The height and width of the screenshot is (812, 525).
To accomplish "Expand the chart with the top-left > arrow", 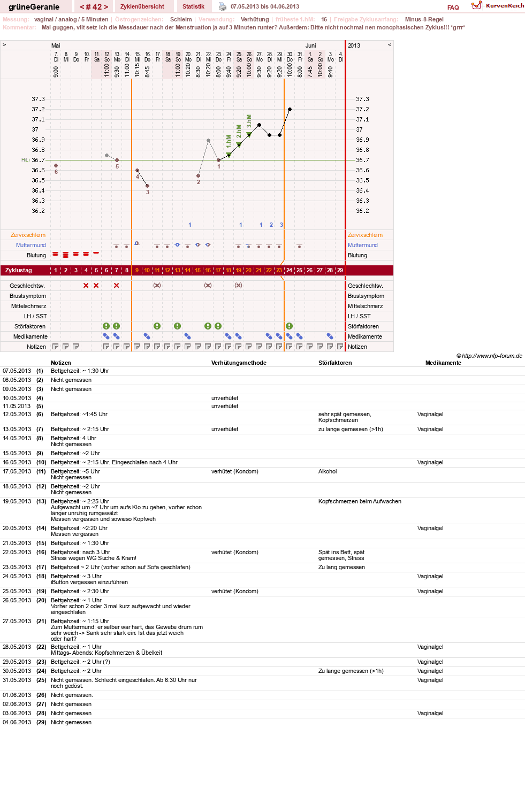I will (x=4, y=45).
